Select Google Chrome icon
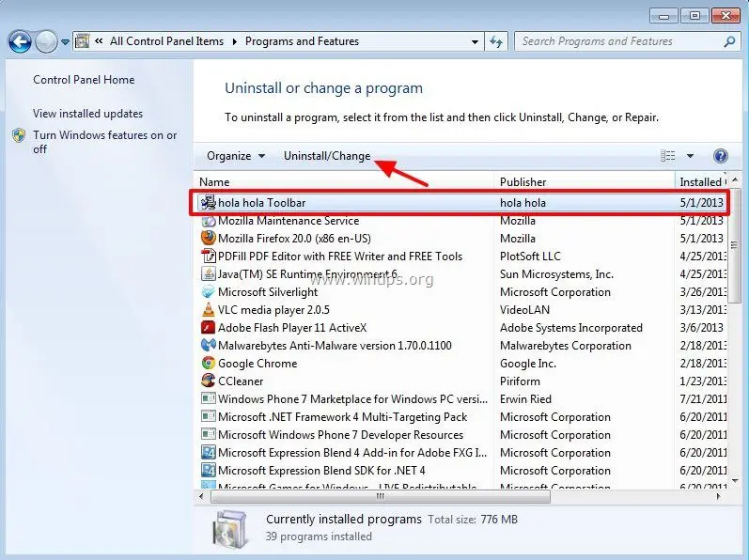This screenshot has width=749, height=560. click(x=209, y=364)
